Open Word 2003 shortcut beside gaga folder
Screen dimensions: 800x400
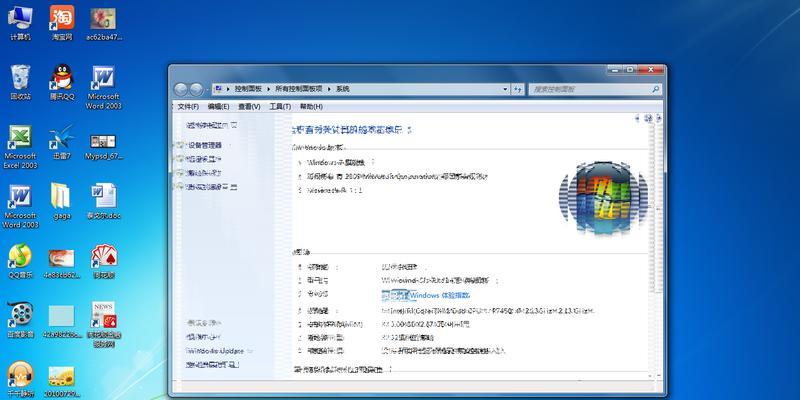click(20, 207)
